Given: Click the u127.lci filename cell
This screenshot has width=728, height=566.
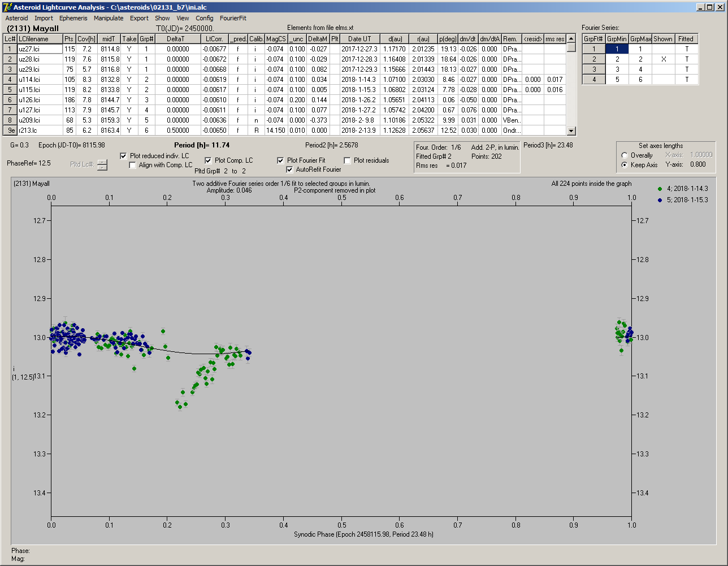Looking at the screenshot, I should [40, 110].
